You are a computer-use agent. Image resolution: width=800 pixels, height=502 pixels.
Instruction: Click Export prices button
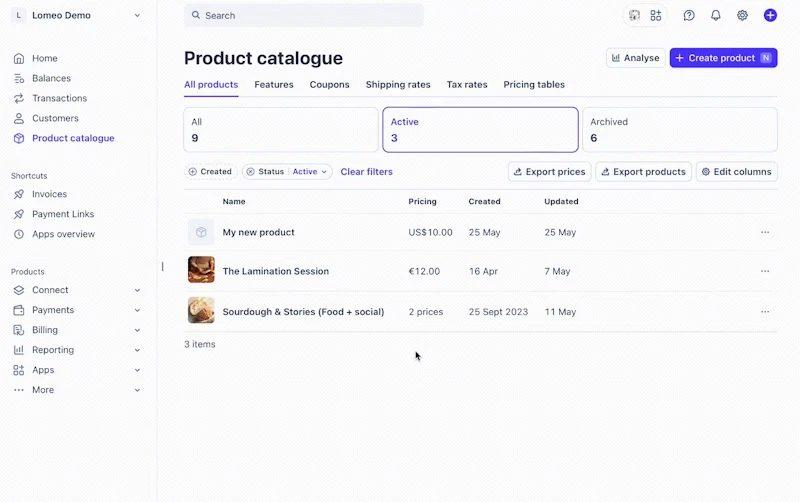(x=549, y=172)
